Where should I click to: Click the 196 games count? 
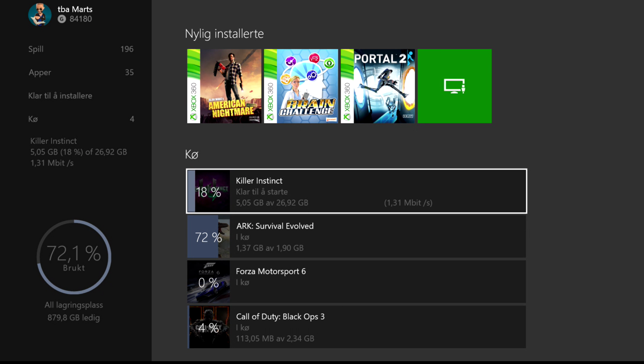coord(127,49)
